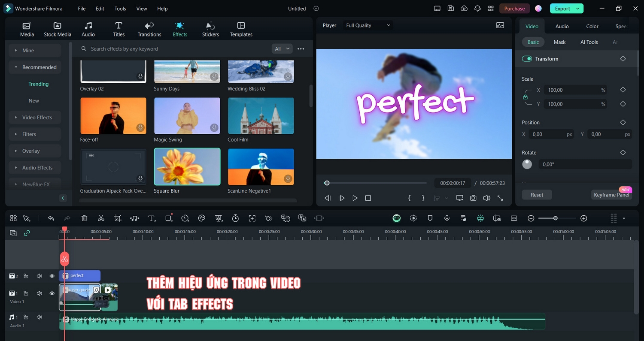
Task: Select the Square Blur effect thumbnail
Action: pyautogui.click(x=187, y=167)
